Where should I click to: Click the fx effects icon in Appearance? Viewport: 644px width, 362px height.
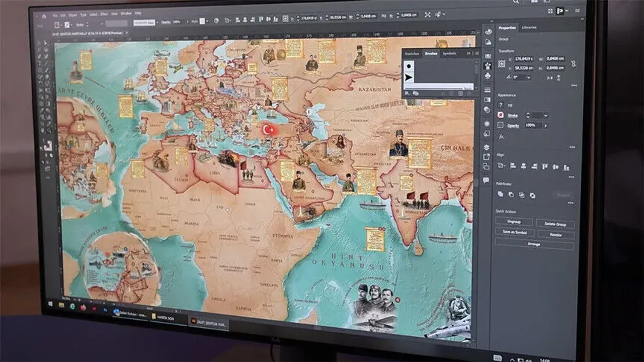pyautogui.click(x=501, y=136)
